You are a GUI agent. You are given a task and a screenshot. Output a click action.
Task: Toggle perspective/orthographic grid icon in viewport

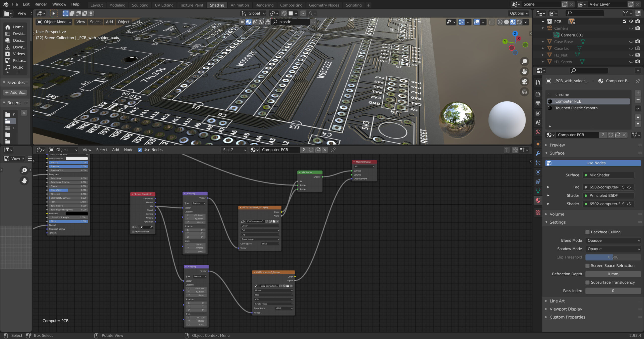[524, 92]
